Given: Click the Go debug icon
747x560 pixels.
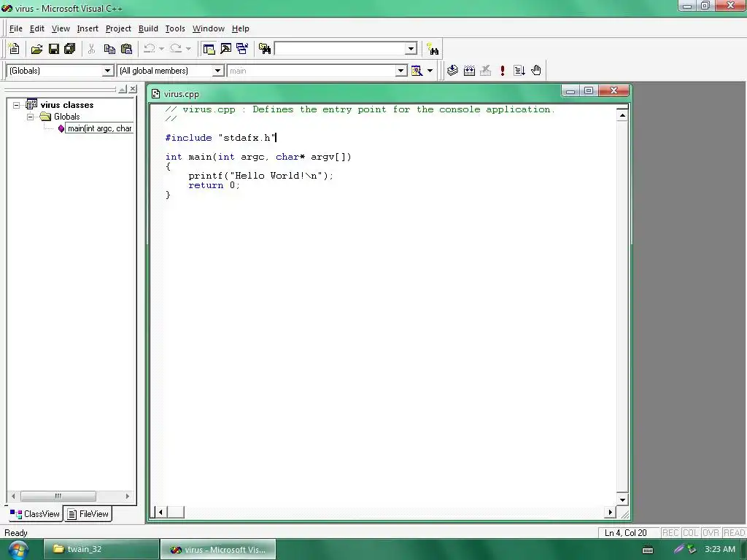Looking at the screenshot, I should point(519,71).
